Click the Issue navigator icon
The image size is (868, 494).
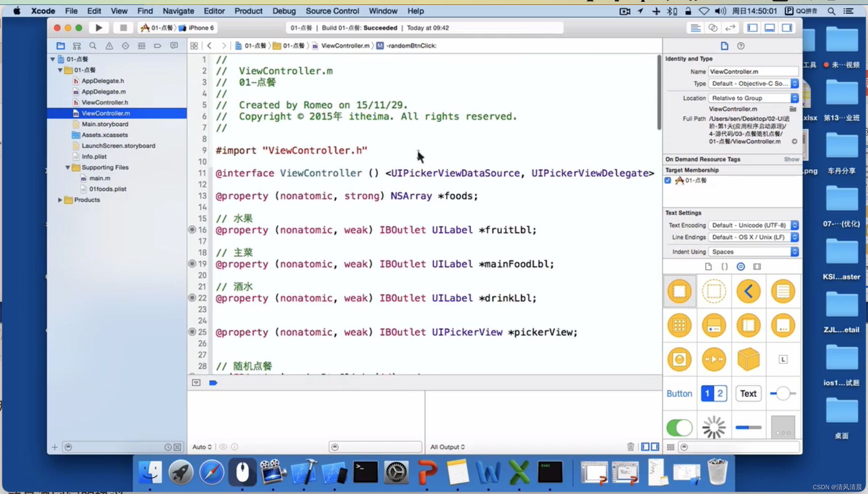click(x=109, y=46)
